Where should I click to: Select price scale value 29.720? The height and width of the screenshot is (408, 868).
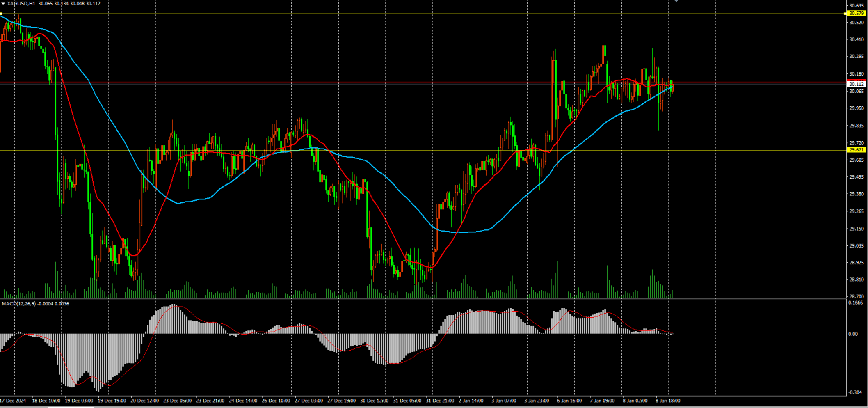(x=856, y=143)
